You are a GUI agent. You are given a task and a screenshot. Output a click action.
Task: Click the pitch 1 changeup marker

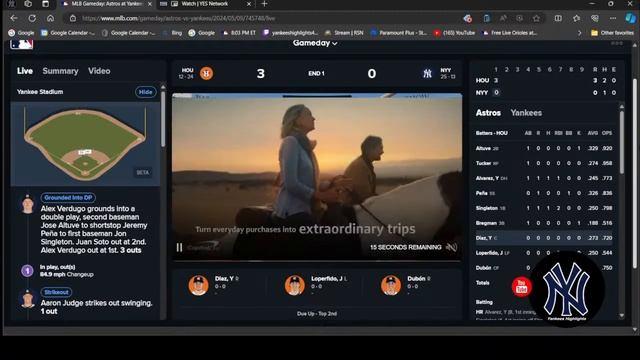[27, 270]
